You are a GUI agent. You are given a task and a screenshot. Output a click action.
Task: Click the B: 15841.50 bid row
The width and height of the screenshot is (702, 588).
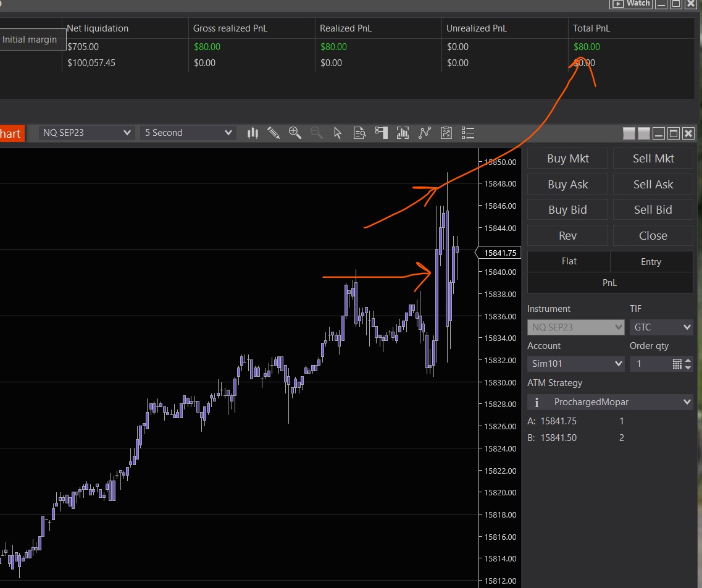point(576,437)
